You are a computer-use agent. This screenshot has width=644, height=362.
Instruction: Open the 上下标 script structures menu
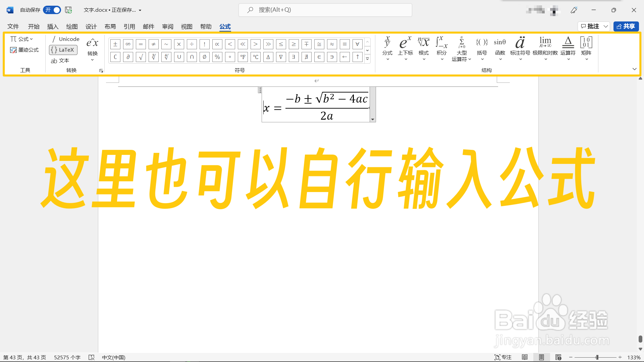tap(406, 48)
